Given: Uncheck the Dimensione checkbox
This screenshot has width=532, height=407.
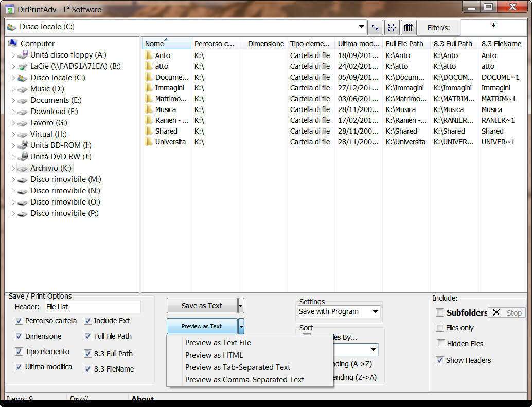Looking at the screenshot, I should [19, 336].
